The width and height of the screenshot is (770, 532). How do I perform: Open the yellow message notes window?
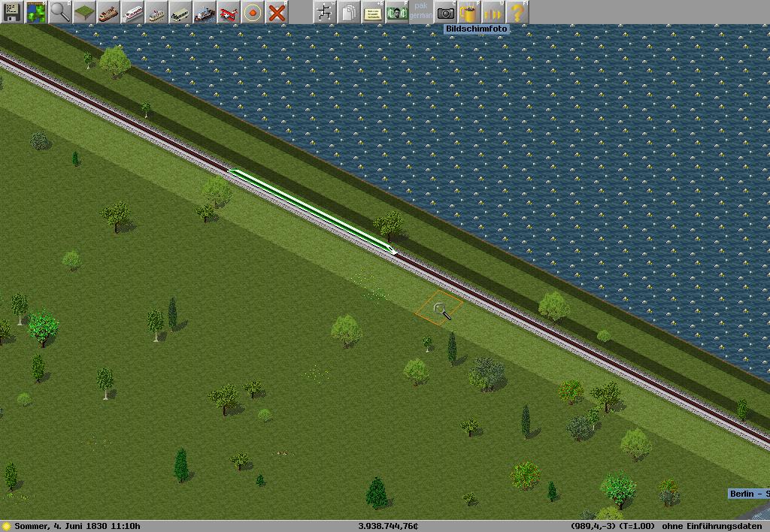[372, 12]
